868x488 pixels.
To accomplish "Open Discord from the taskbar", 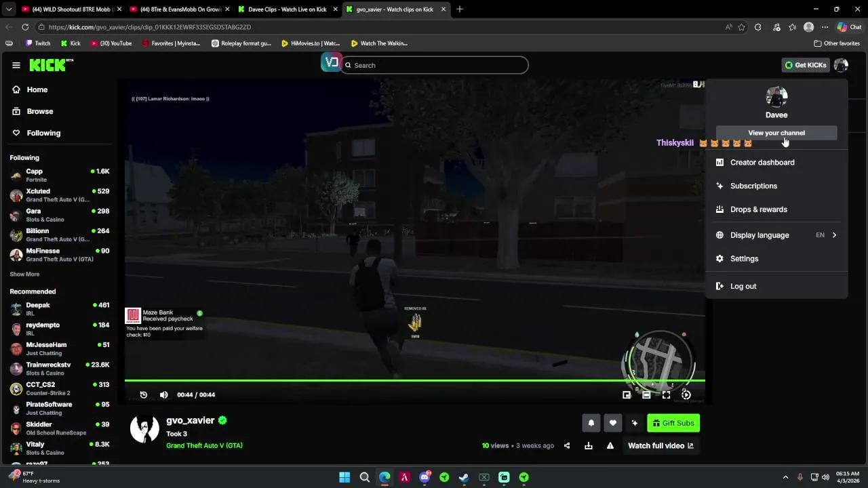I will (425, 477).
